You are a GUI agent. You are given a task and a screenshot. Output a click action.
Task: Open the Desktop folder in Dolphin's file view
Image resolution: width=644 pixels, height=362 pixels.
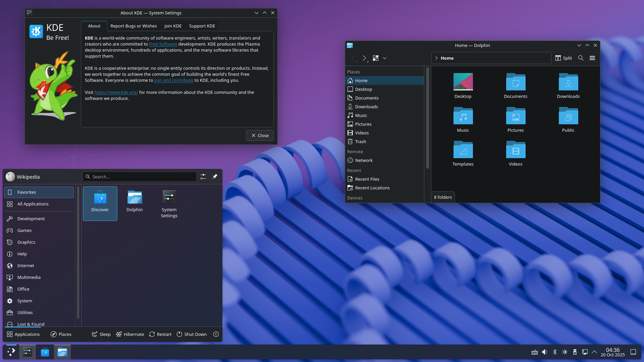click(x=463, y=86)
